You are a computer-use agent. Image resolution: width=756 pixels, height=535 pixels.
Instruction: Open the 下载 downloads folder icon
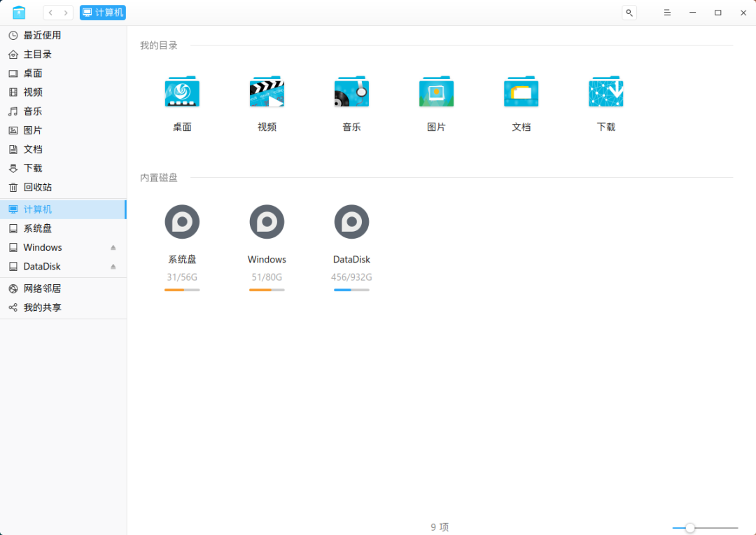pyautogui.click(x=605, y=91)
